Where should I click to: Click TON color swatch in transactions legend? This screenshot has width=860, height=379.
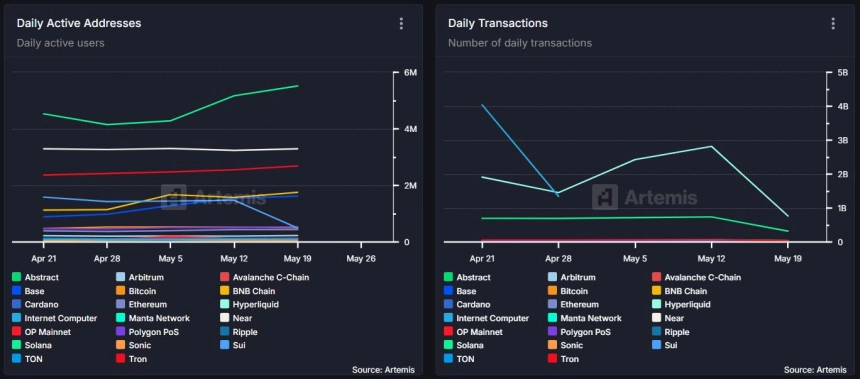click(448, 359)
